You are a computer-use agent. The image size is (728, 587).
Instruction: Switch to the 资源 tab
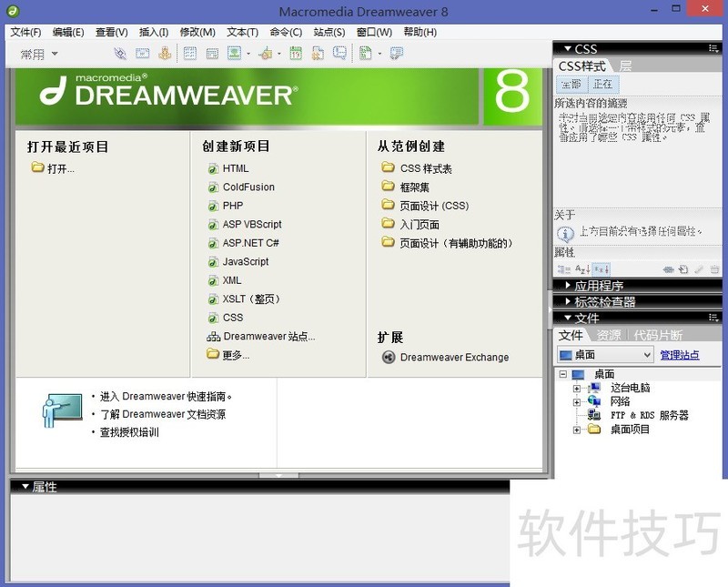(609, 335)
